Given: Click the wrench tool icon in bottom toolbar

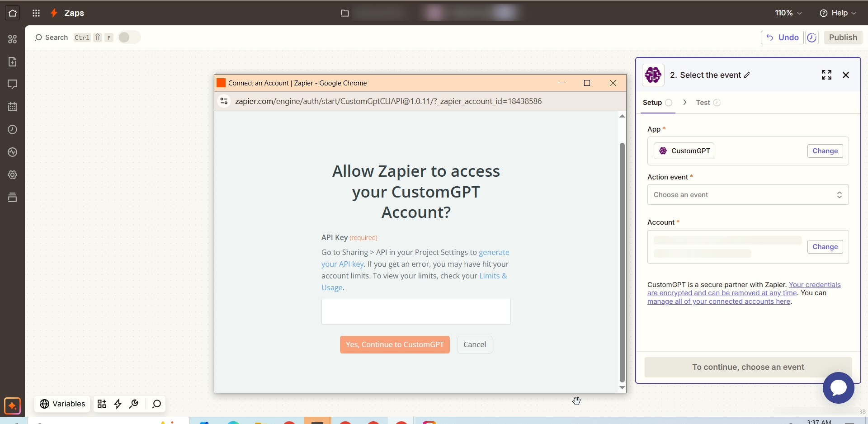Looking at the screenshot, I should coord(134,404).
